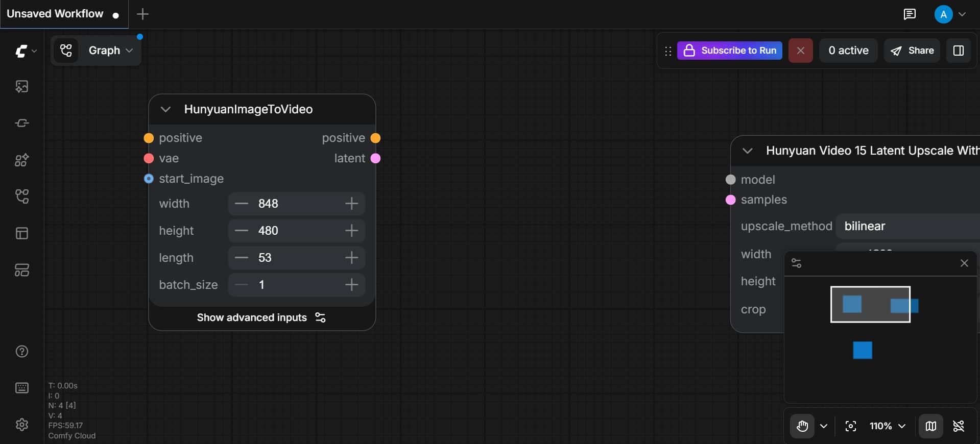Toggle the right side panel

959,51
